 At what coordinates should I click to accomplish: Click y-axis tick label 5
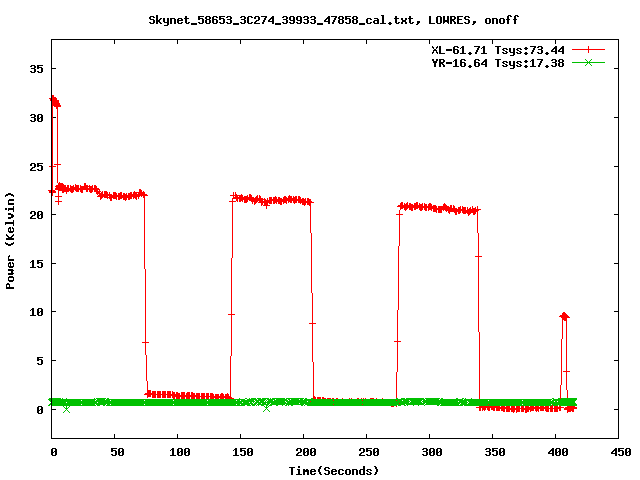[40, 361]
